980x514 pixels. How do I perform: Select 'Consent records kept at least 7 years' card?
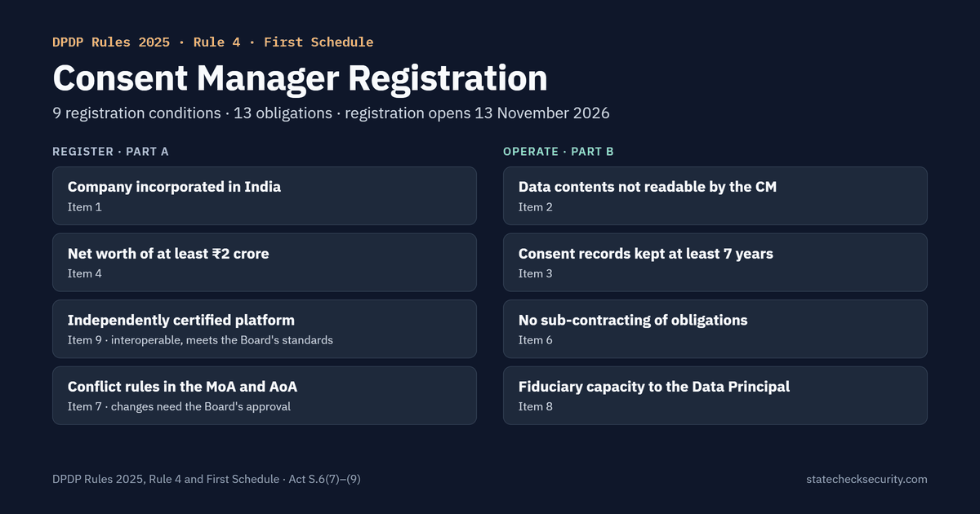coord(715,263)
